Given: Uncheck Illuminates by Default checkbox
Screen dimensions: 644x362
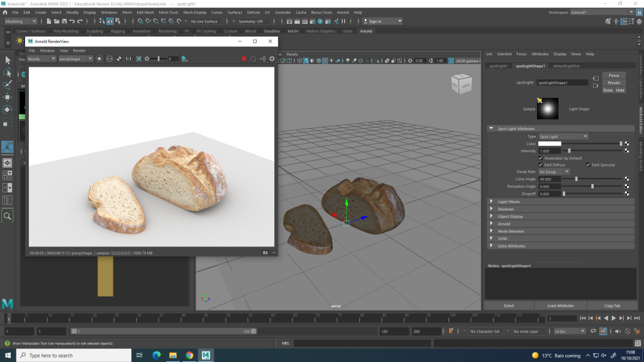Looking at the screenshot, I should coord(541,158).
